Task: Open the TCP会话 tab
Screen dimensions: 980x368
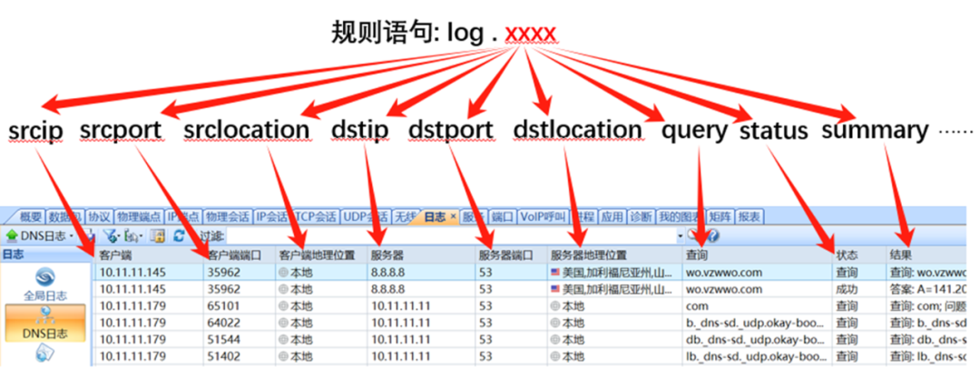Action: 316,217
